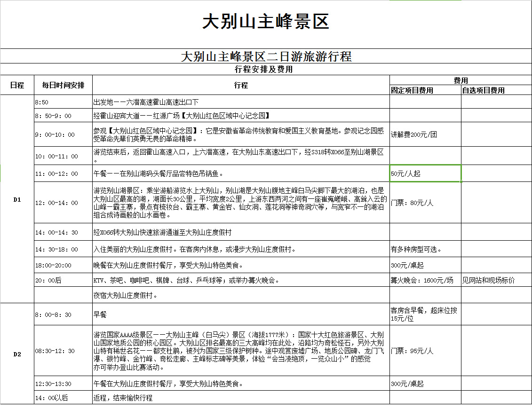Select the 行程 column header cell
532x409 pixels.
(x=241, y=85)
